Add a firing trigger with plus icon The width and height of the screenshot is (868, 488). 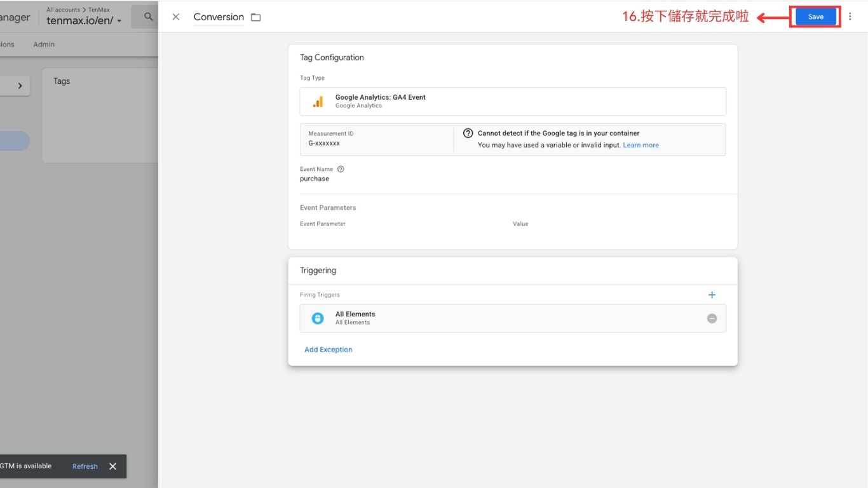point(712,295)
